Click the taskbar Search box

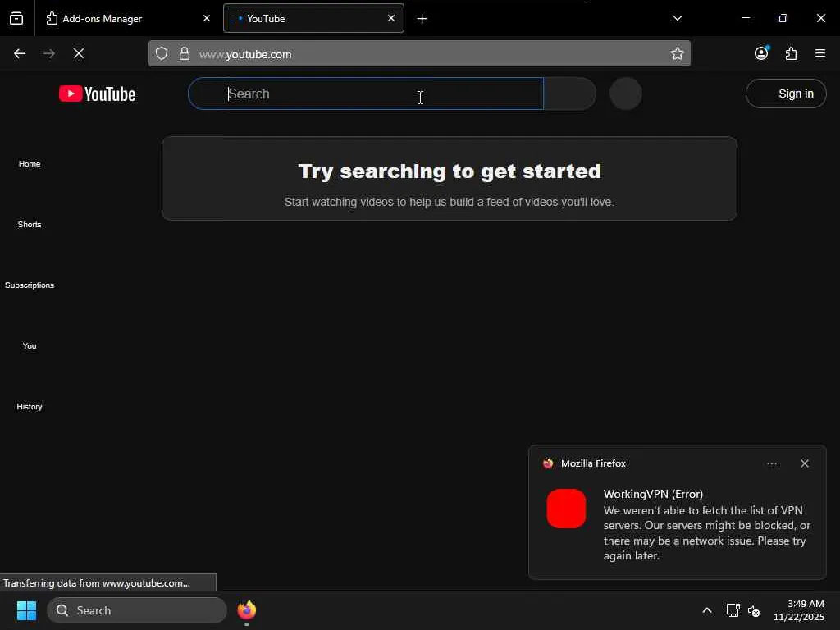tap(137, 610)
